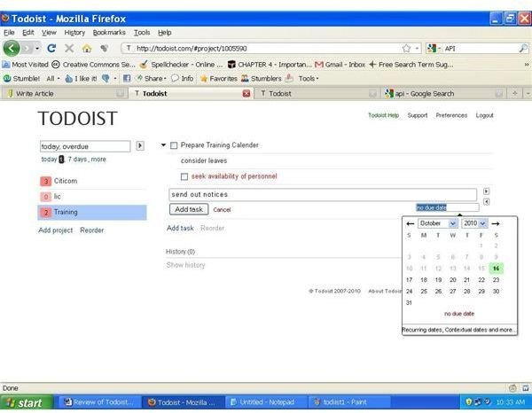
Task: Click the search magnifier icon
Action: coord(523,48)
